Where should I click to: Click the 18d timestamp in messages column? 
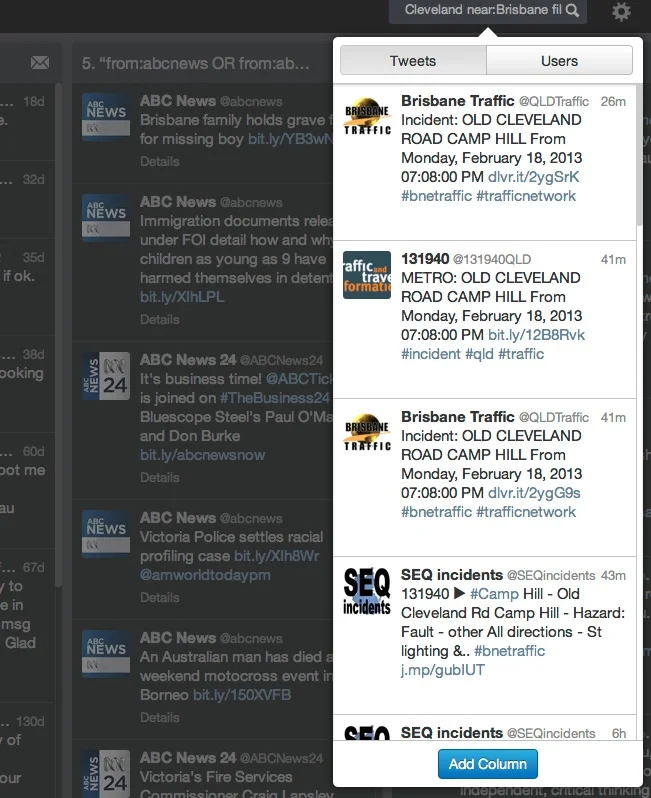tap(34, 101)
